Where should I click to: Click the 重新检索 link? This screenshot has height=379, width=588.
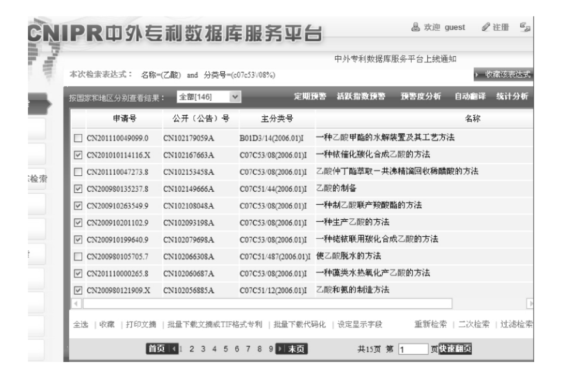tap(430, 324)
